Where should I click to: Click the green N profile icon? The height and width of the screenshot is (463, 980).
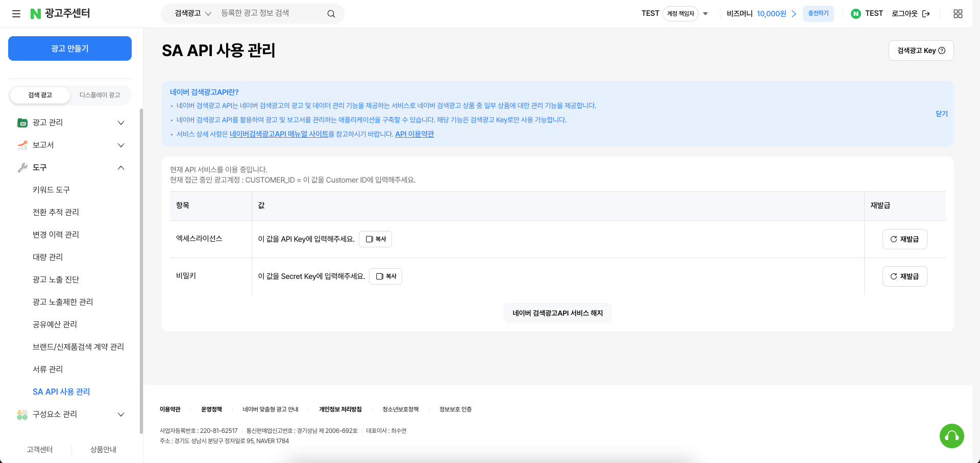(x=856, y=14)
